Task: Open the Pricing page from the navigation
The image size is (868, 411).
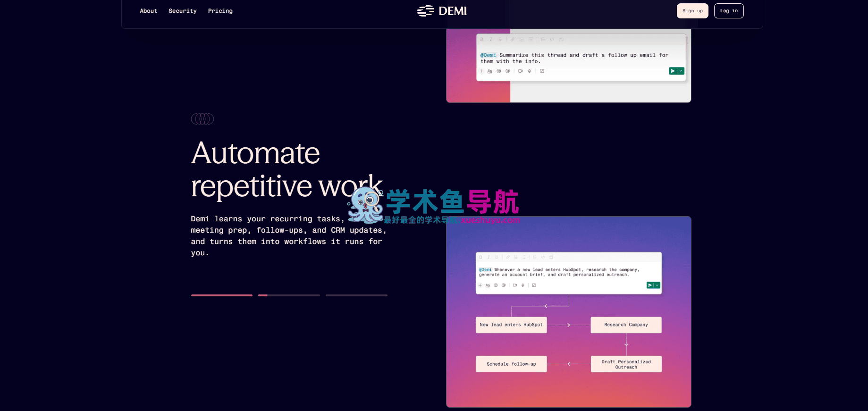Action: (220, 11)
